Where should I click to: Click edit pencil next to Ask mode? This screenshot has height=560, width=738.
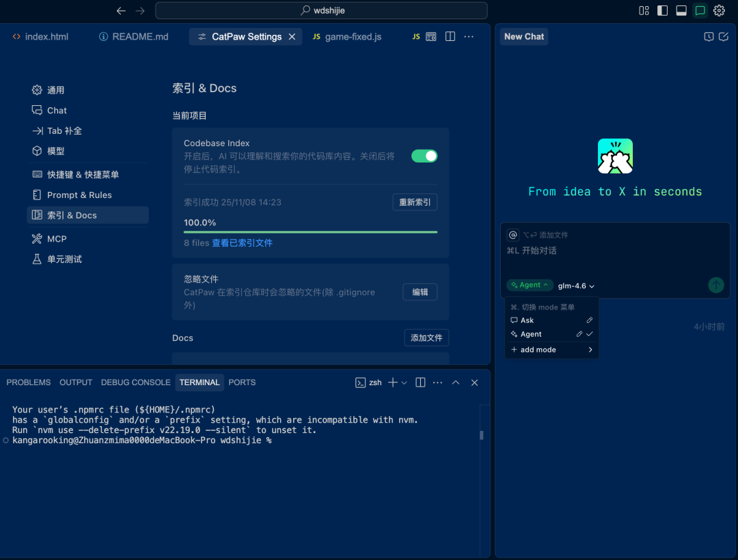pos(590,320)
